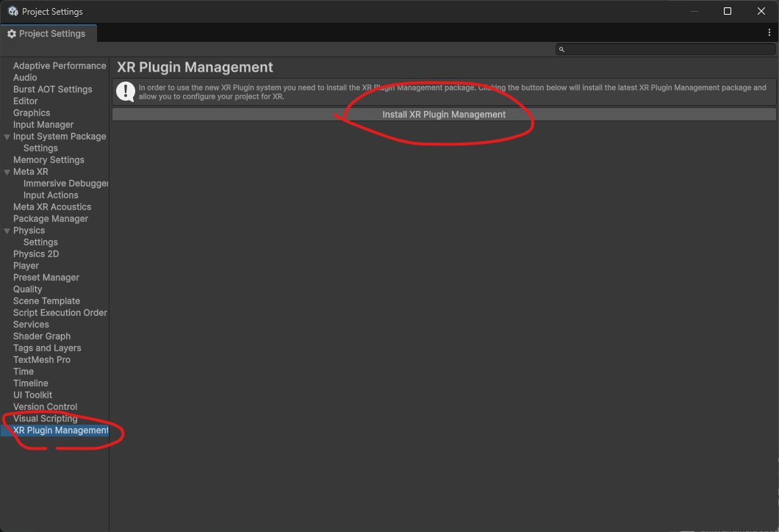
Task: Focus the settings search field
Action: [665, 49]
